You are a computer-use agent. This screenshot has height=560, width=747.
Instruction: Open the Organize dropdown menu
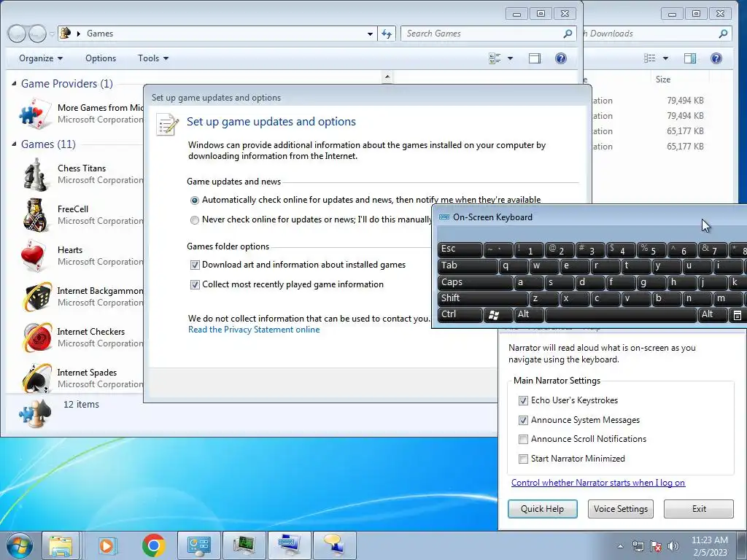[x=41, y=58]
